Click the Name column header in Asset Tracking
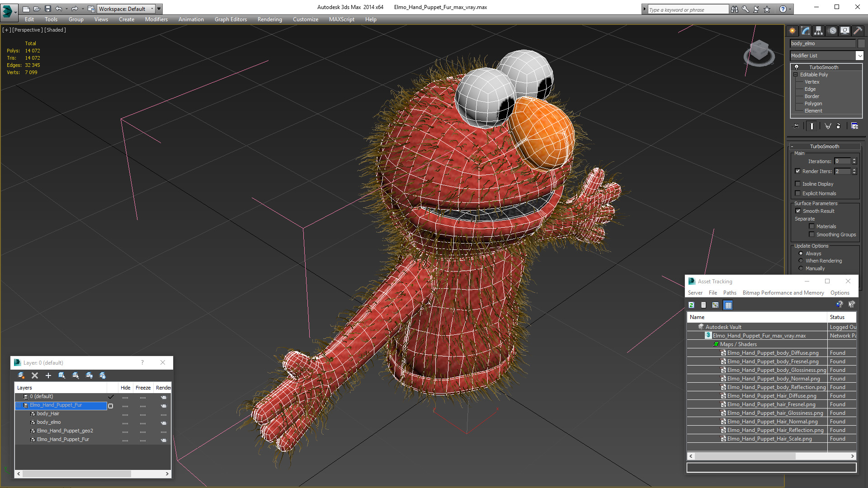Viewport: 868px width, 488px height. 757,317
